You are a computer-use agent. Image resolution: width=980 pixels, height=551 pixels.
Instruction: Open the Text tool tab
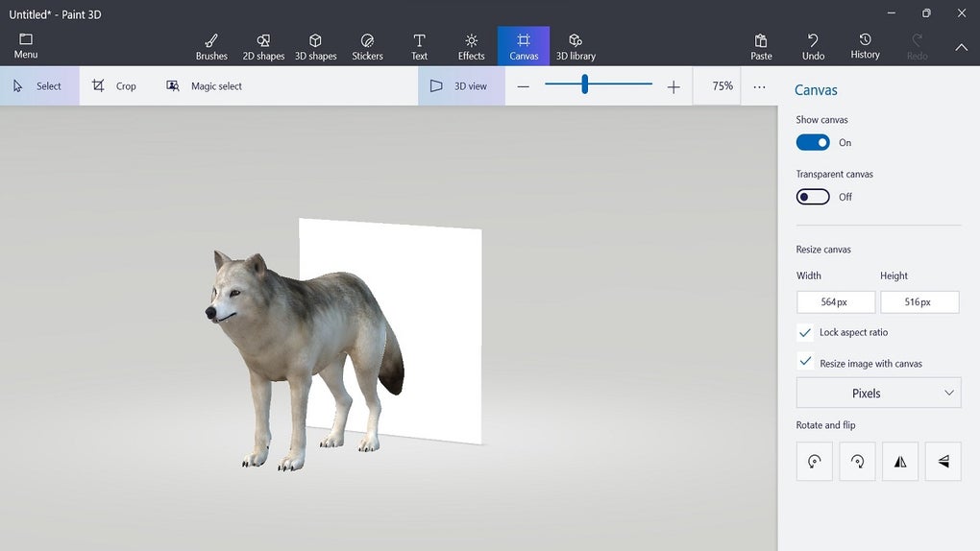(419, 46)
